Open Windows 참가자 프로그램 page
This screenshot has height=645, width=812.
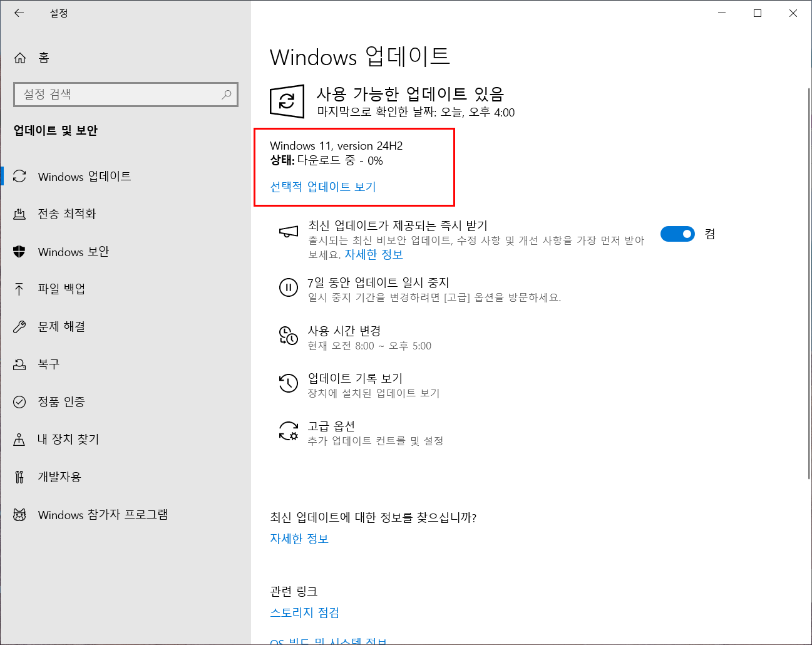(x=125, y=515)
